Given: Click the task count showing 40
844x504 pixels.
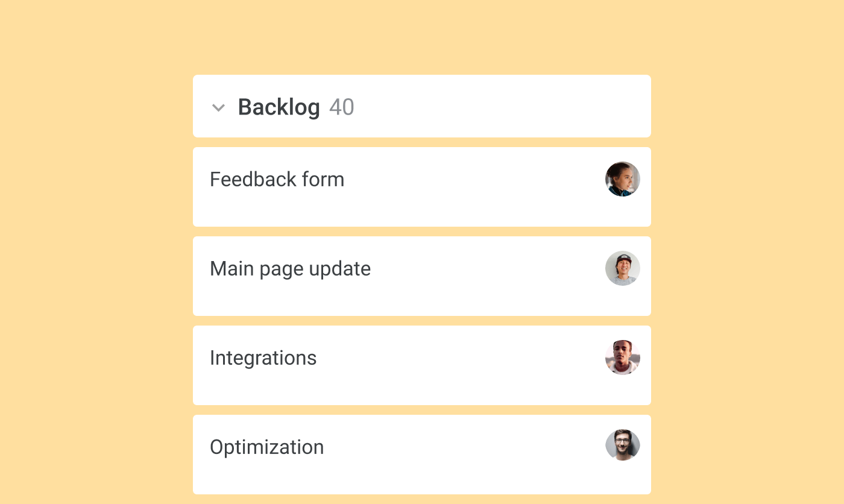Looking at the screenshot, I should click(x=342, y=107).
